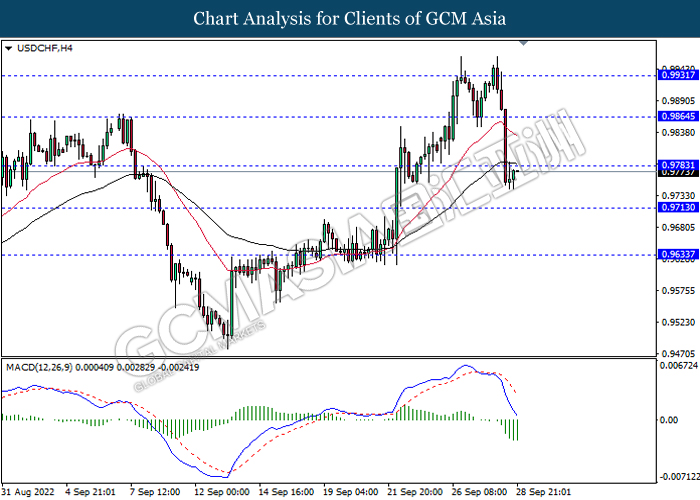Click the 26 Sep 08:00 time label
The height and width of the screenshot is (500, 700).
(x=479, y=492)
